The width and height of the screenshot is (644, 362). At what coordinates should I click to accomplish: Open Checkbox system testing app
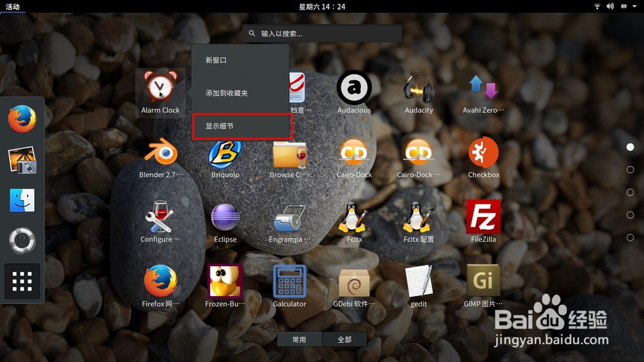click(484, 152)
